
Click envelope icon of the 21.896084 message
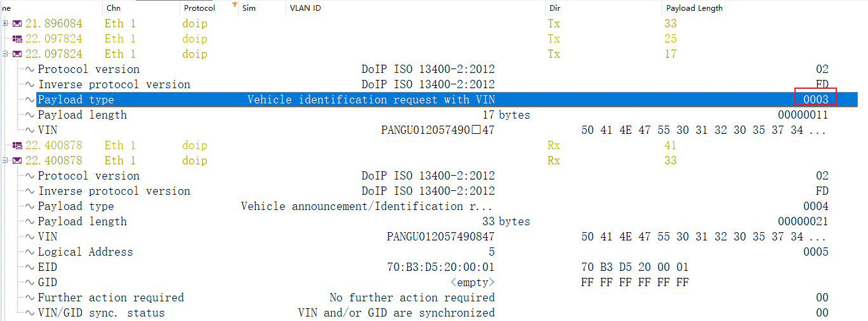click(x=17, y=23)
